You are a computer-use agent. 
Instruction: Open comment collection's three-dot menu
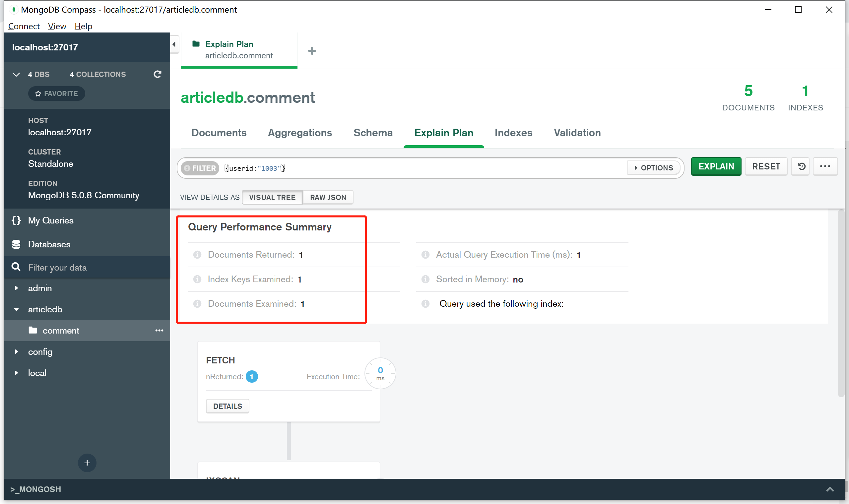[x=159, y=331]
